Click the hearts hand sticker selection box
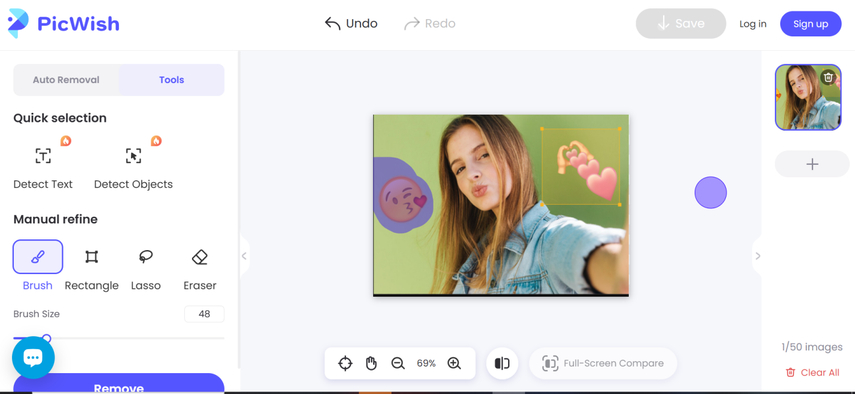The image size is (855, 394). [581, 167]
